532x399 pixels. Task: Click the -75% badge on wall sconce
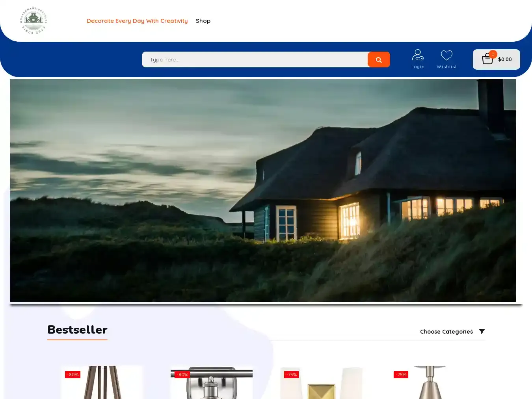[x=291, y=375]
